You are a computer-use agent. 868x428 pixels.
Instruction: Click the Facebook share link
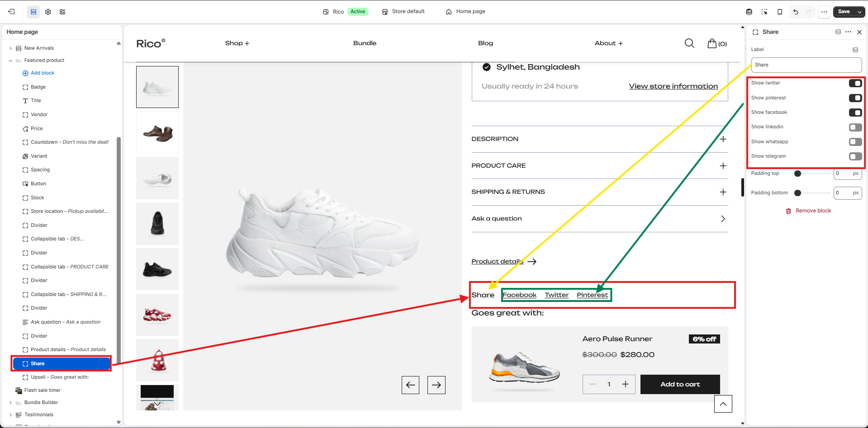coord(520,295)
